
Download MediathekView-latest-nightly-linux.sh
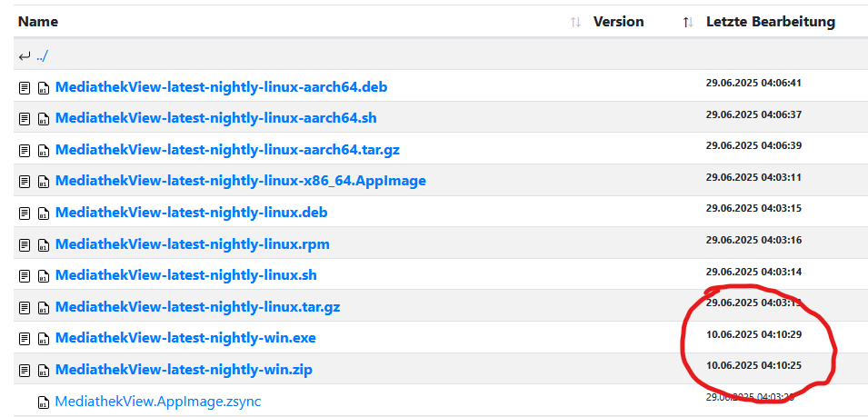pos(186,275)
